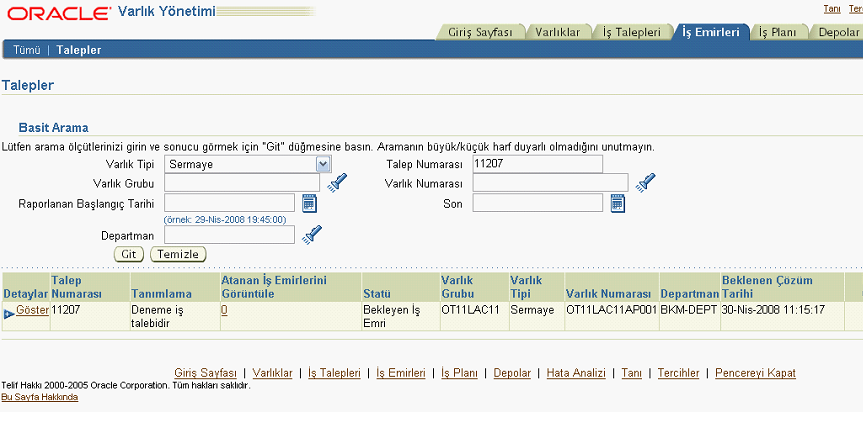Open Bu Sayfa Hakkında link
The height and width of the screenshot is (430, 863).
[39, 397]
